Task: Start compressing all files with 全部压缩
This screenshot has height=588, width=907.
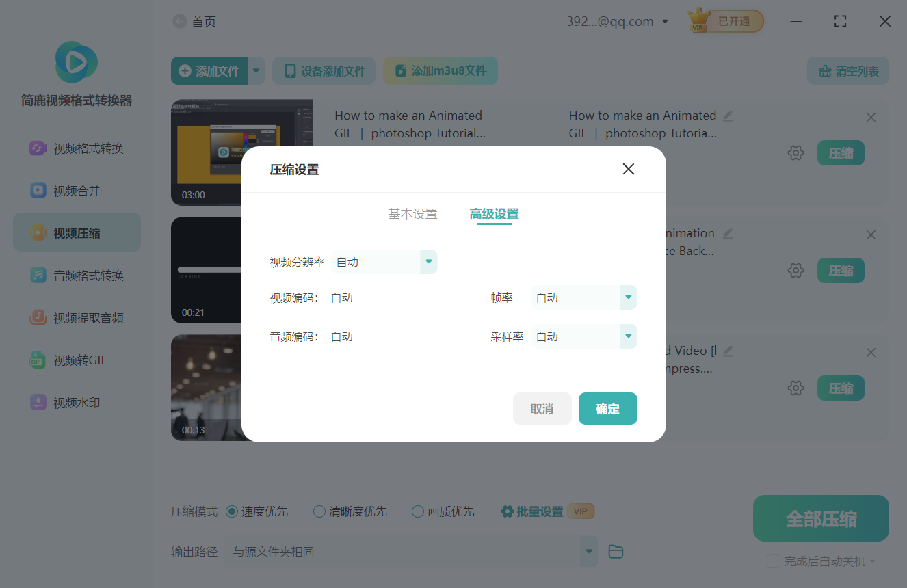Action: tap(820, 518)
